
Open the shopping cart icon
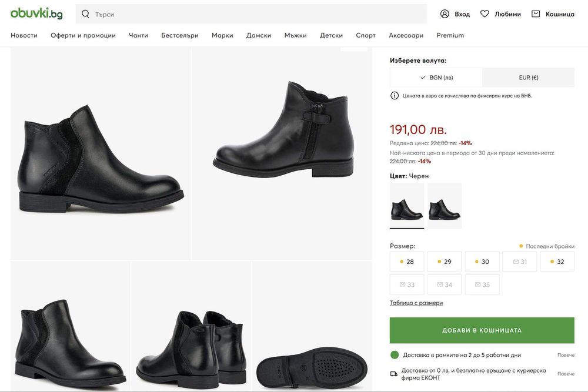coord(536,14)
